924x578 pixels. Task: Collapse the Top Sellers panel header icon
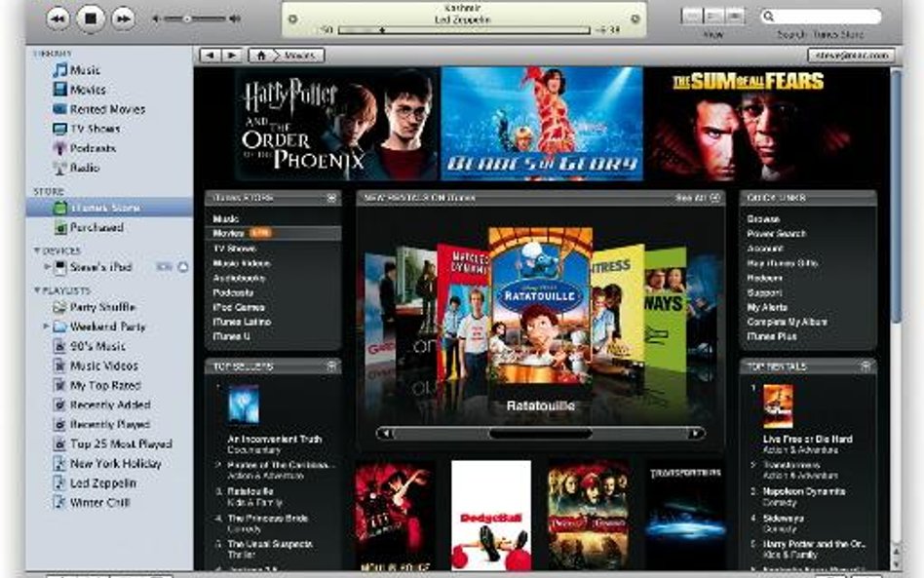point(331,366)
